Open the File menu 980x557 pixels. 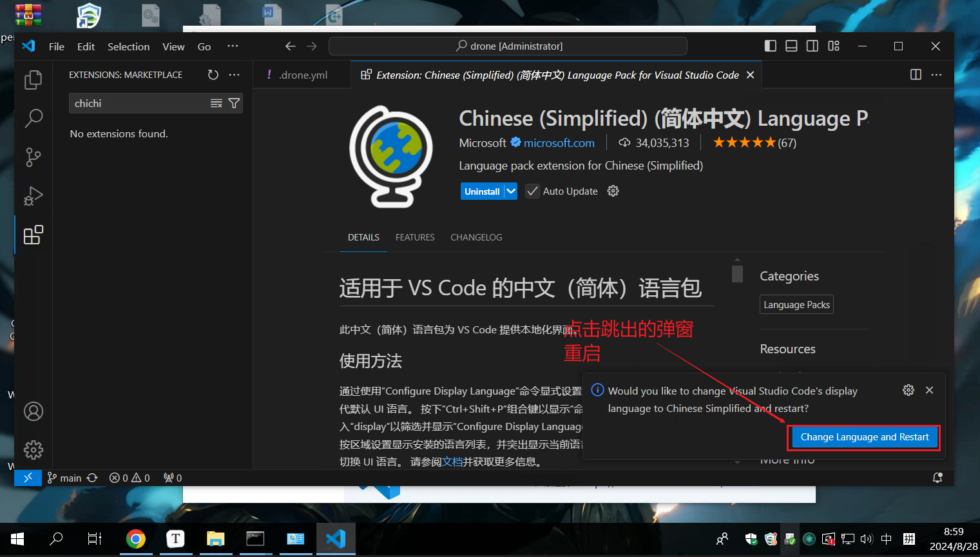57,46
